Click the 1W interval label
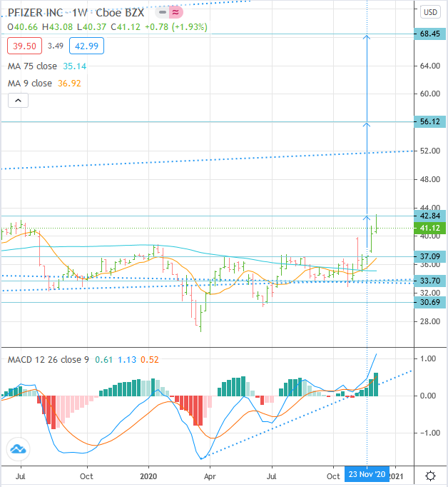The height and width of the screenshot is (487, 448). [79, 13]
